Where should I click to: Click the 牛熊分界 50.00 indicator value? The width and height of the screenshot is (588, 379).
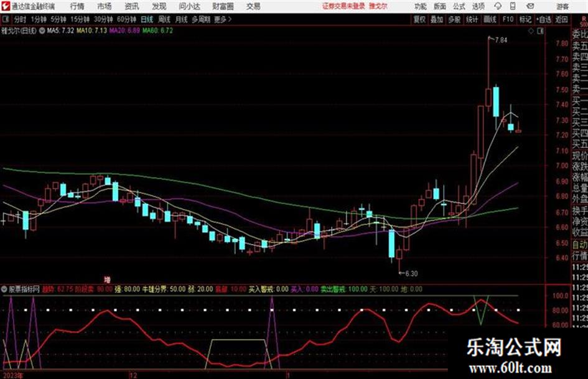164,289
